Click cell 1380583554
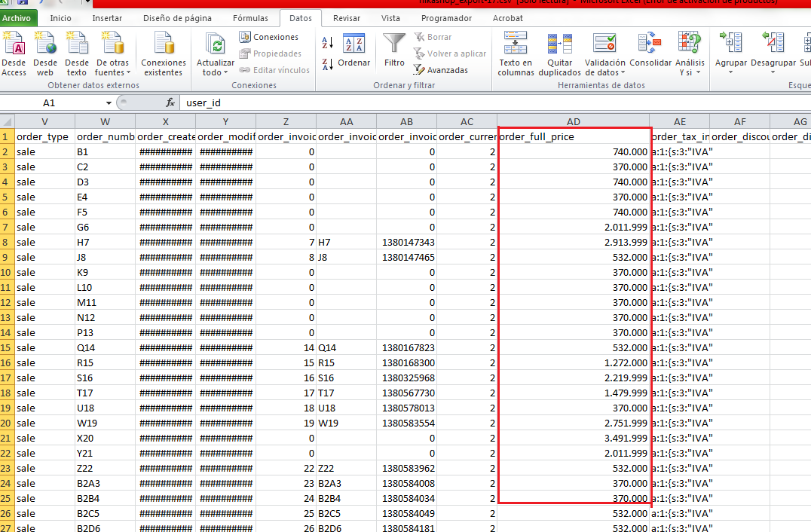 pyautogui.click(x=406, y=423)
